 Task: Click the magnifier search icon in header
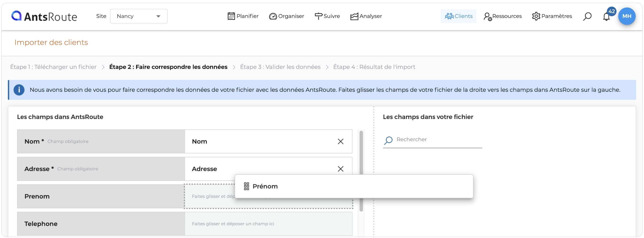pyautogui.click(x=587, y=17)
